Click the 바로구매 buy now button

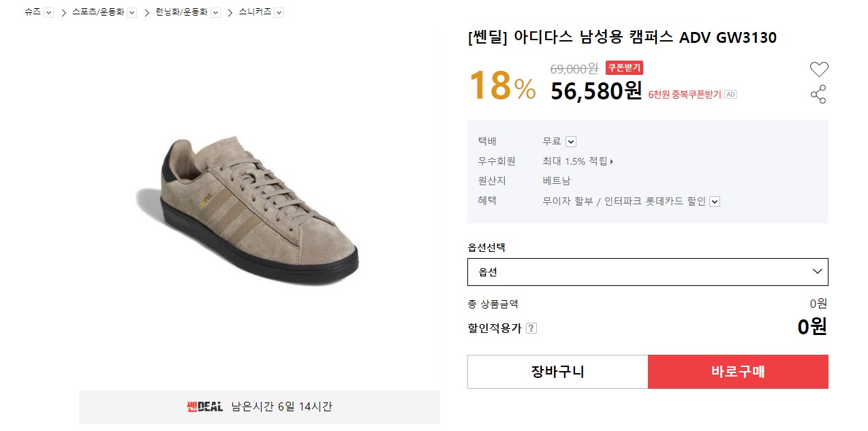pos(738,372)
